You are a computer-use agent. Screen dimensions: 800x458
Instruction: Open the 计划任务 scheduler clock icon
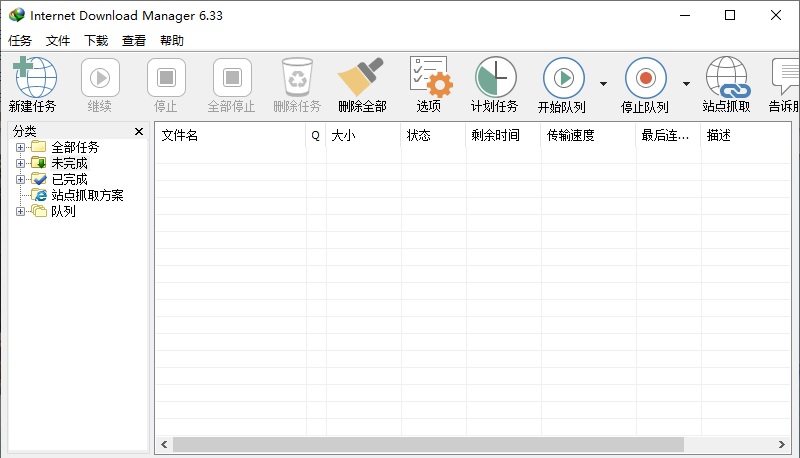point(496,77)
